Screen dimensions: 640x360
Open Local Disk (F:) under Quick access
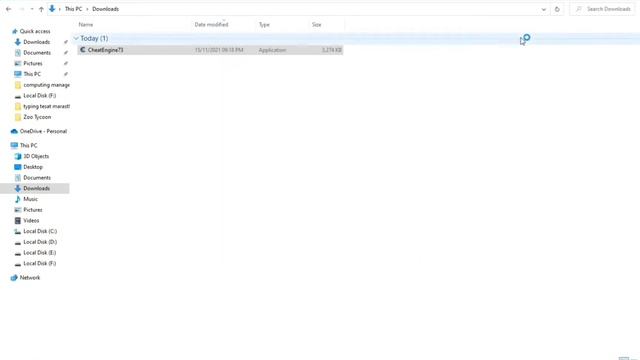pos(40,96)
